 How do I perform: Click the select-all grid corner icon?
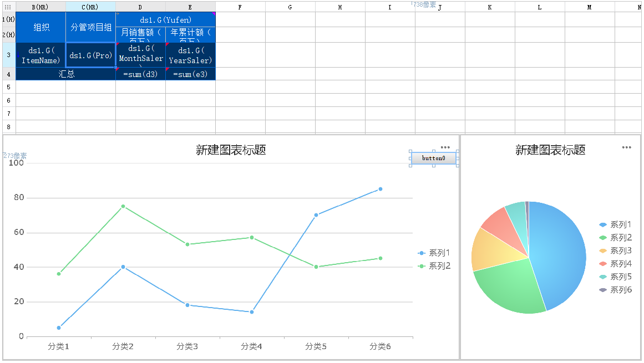(8, 7)
